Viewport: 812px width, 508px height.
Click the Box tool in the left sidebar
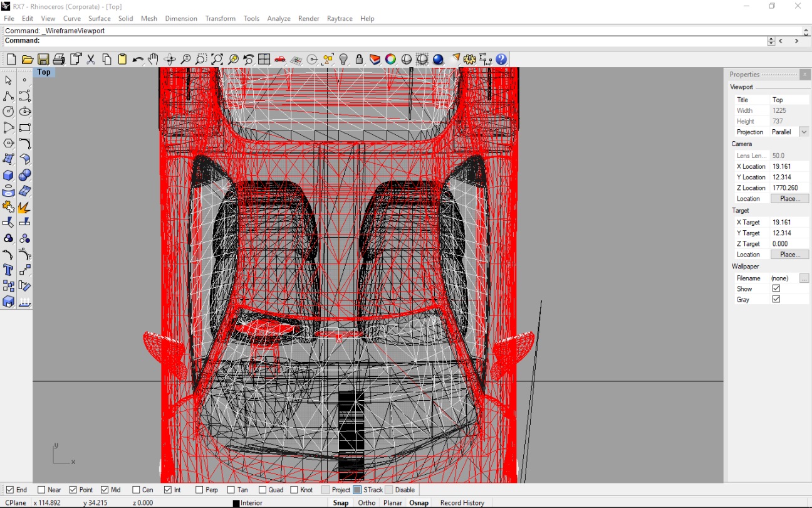coord(7,175)
